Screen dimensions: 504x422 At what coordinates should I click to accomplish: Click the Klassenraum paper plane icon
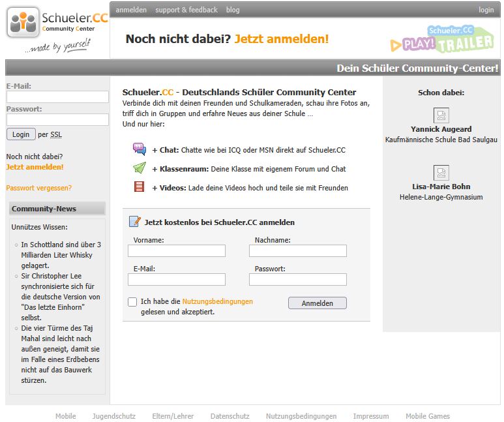[x=140, y=168]
